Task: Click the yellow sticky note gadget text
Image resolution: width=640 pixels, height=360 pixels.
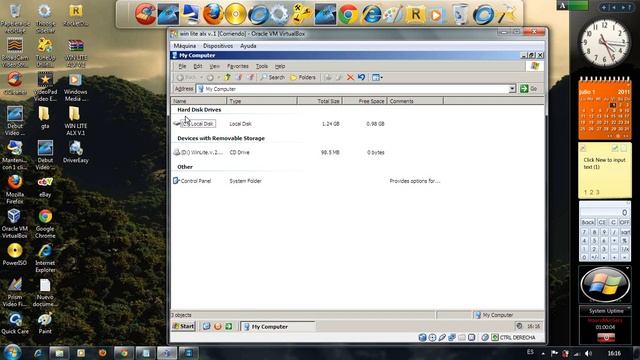Action: 604,163
